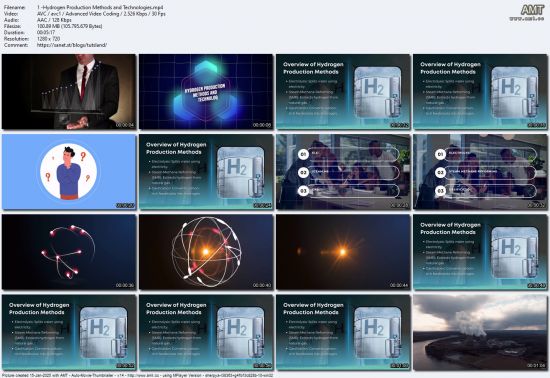Select the 'AVC / avc1 / Advanced Video Coding' line
Viewport: 550px width, 378px height.
coord(101,14)
